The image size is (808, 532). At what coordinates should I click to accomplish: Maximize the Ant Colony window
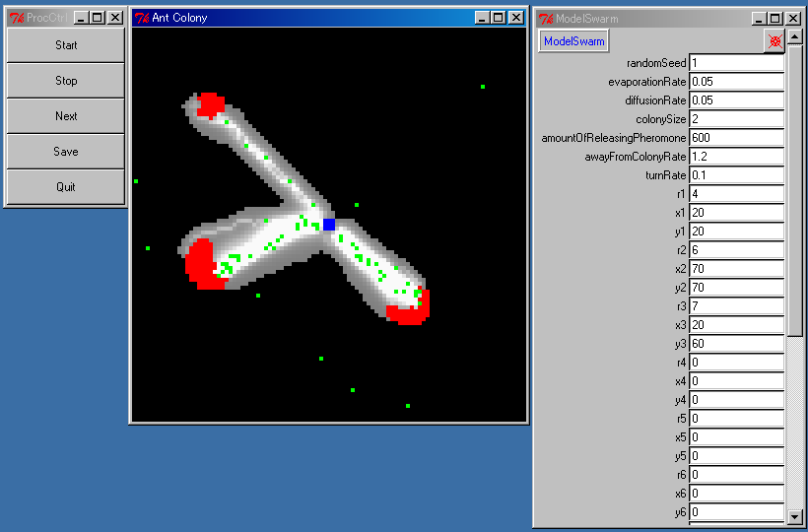click(x=498, y=18)
